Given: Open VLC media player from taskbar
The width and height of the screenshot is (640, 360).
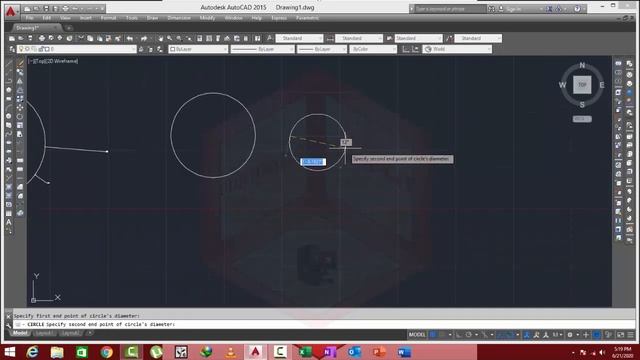Looking at the screenshot, I should click(231, 352).
